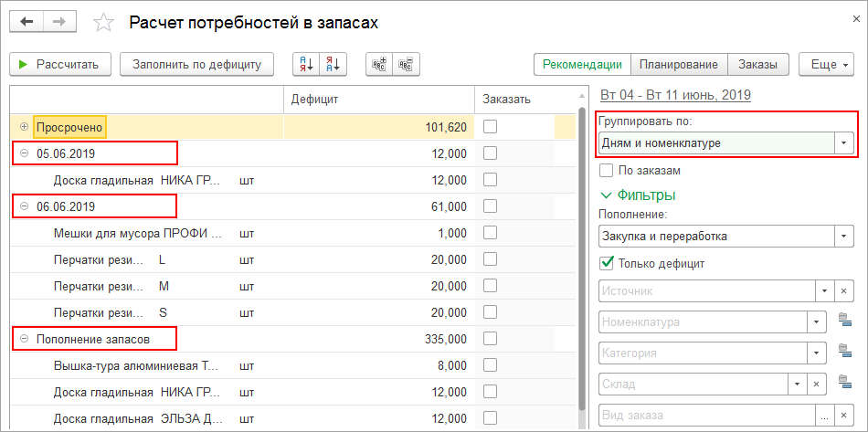Click into the Вид заказа field
Screen dimensions: 868x432
(x=705, y=416)
